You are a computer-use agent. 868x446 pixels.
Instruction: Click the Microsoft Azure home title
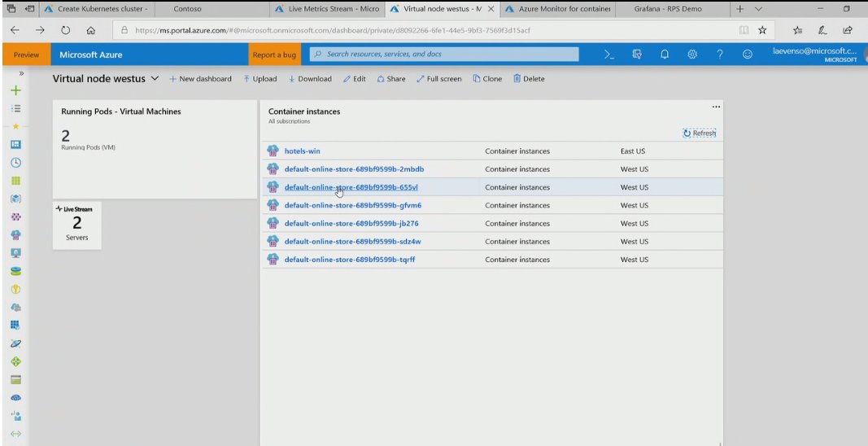91,55
